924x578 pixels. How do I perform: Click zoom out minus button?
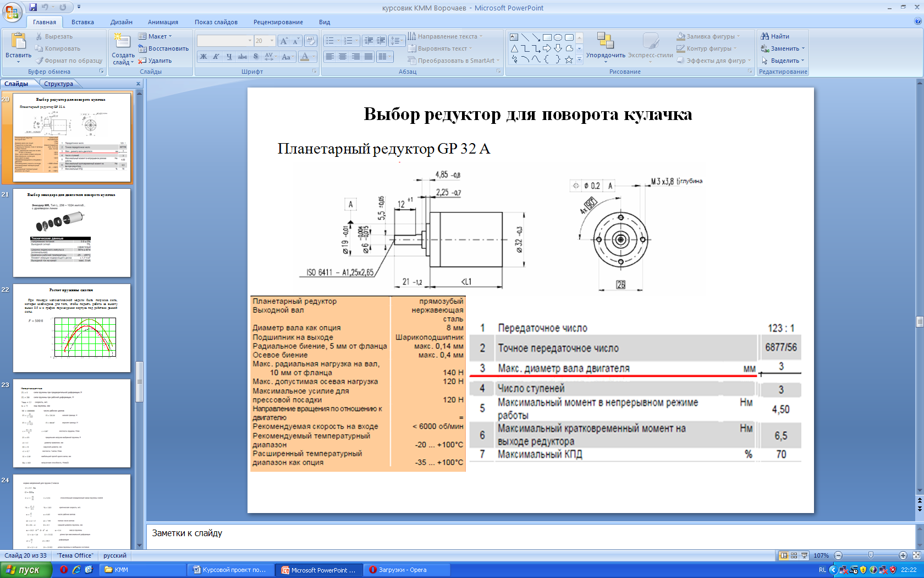(838, 555)
